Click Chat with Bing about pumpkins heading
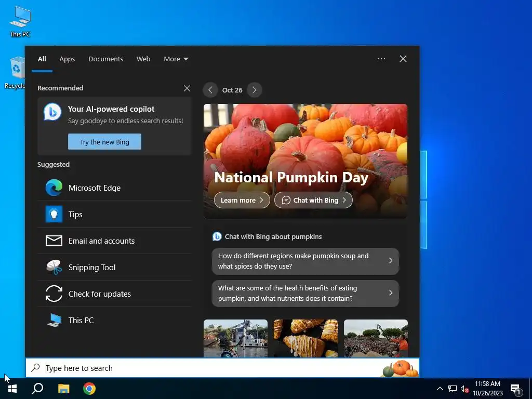This screenshot has height=399, width=532. point(273,236)
